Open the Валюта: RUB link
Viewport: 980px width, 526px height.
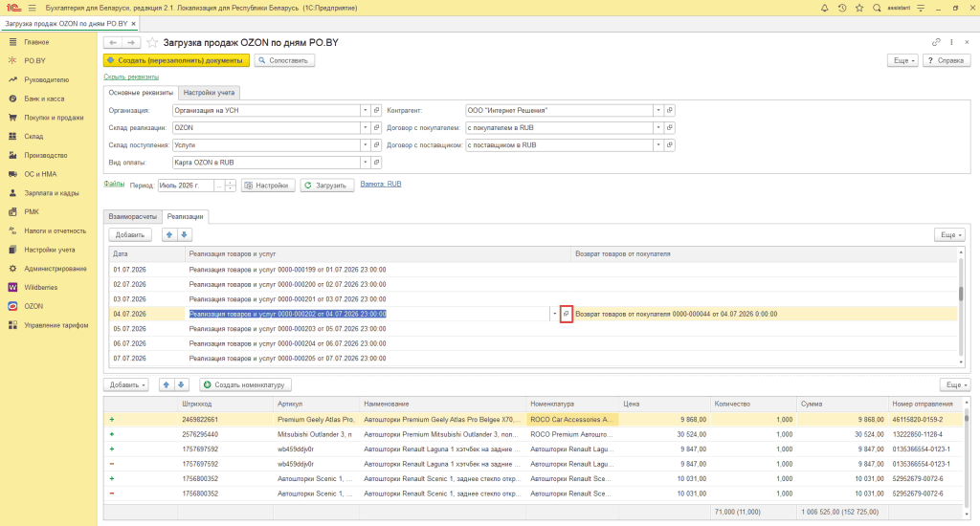click(381, 184)
